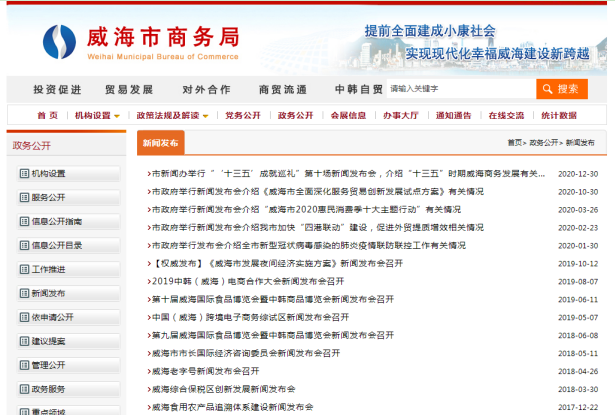Click the list icon beside 信息公开指南
The height and width of the screenshot is (415, 615).
24,221
